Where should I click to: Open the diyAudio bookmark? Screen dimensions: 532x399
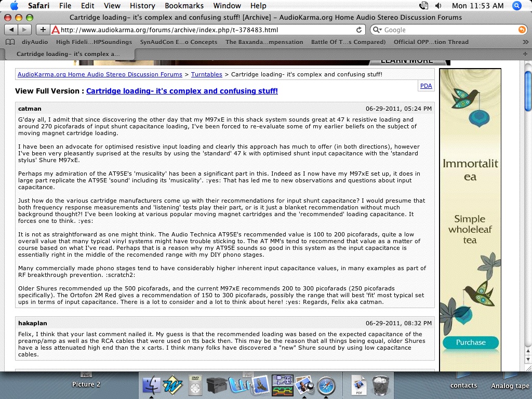35,42
